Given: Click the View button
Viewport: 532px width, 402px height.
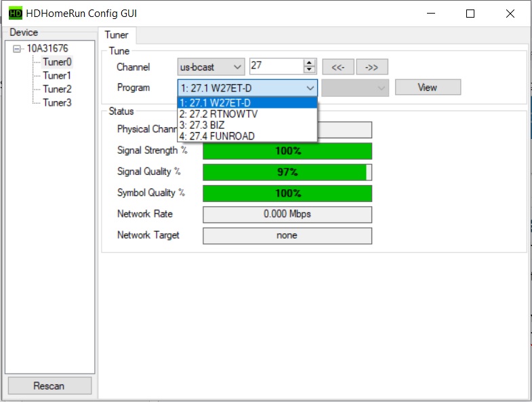Looking at the screenshot, I should tap(428, 87).
